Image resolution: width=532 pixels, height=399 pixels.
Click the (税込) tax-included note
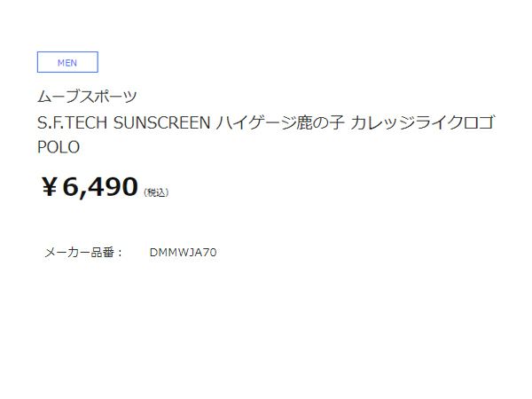[x=156, y=192]
